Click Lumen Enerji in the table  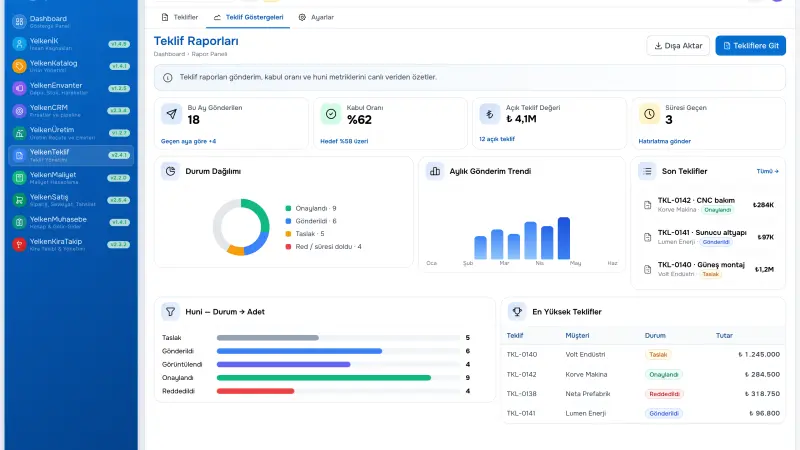point(585,413)
